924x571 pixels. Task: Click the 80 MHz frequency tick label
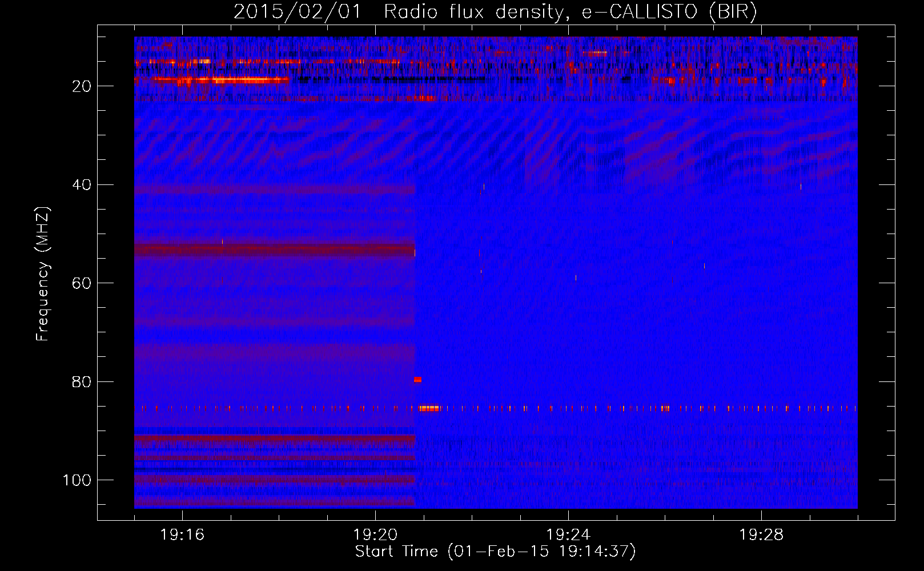click(x=82, y=381)
